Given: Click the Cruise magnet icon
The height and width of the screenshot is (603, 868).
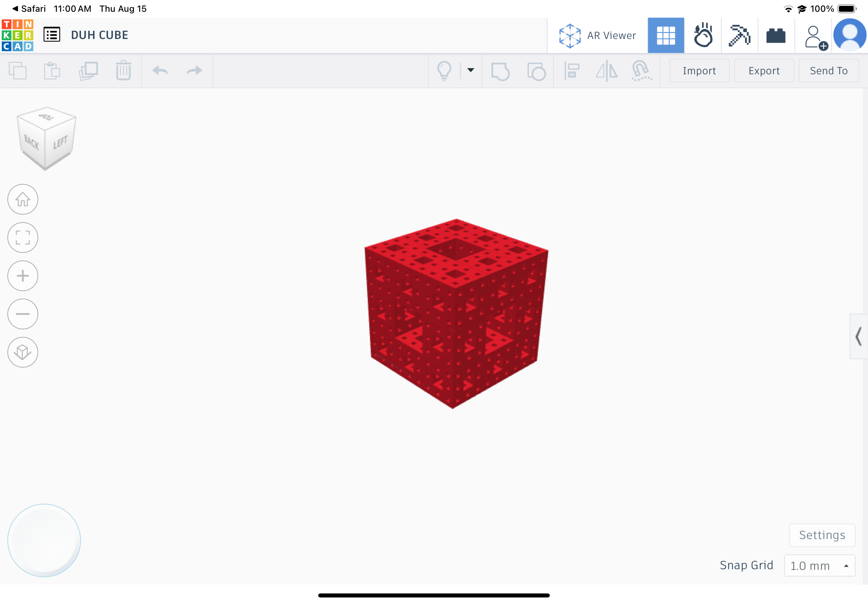Looking at the screenshot, I should tap(641, 71).
